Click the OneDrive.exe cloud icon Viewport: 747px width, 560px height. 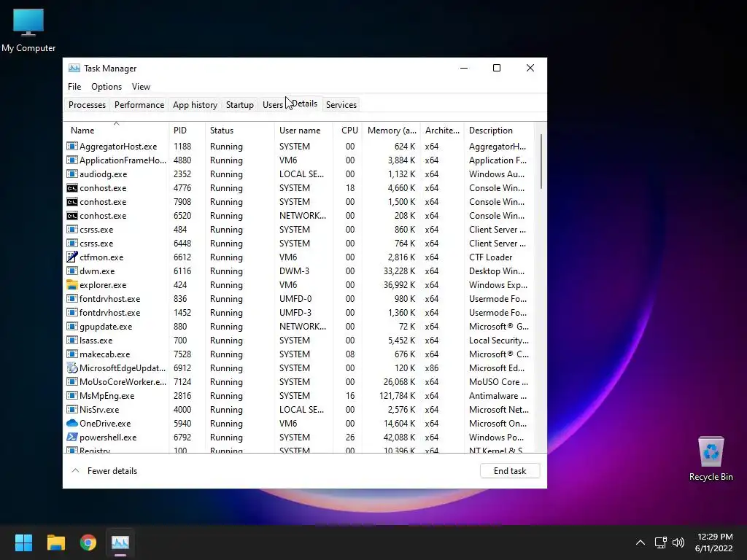pos(72,424)
